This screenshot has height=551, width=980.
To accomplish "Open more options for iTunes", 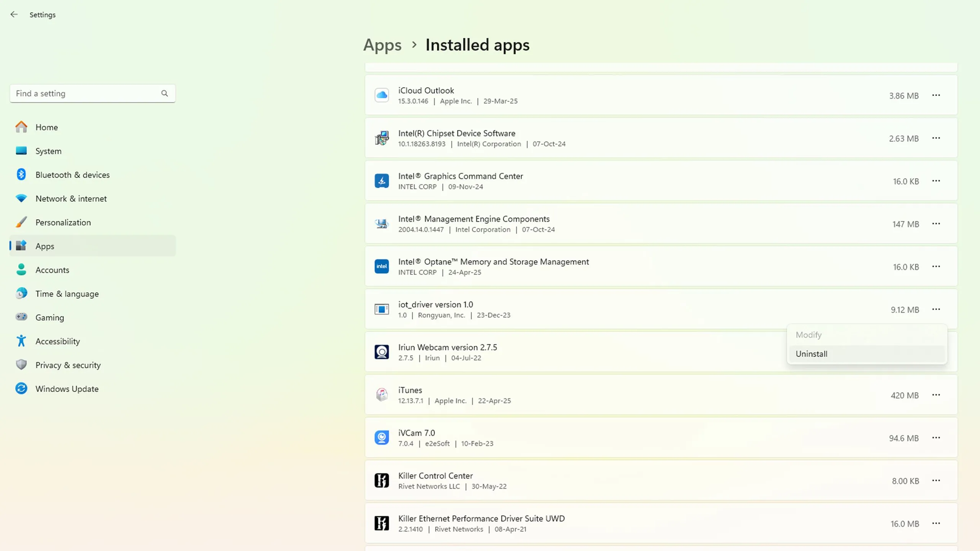I will (x=936, y=395).
